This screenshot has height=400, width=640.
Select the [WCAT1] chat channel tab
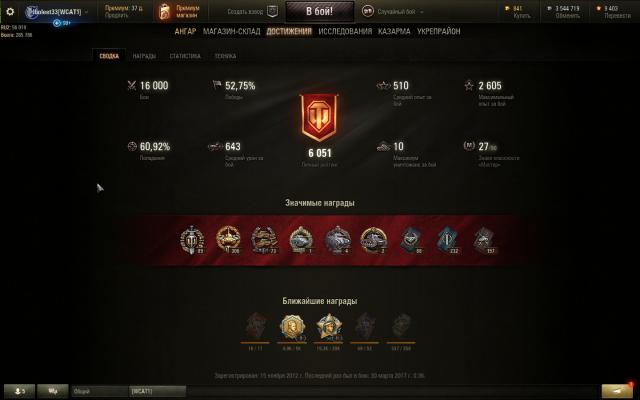click(x=158, y=391)
